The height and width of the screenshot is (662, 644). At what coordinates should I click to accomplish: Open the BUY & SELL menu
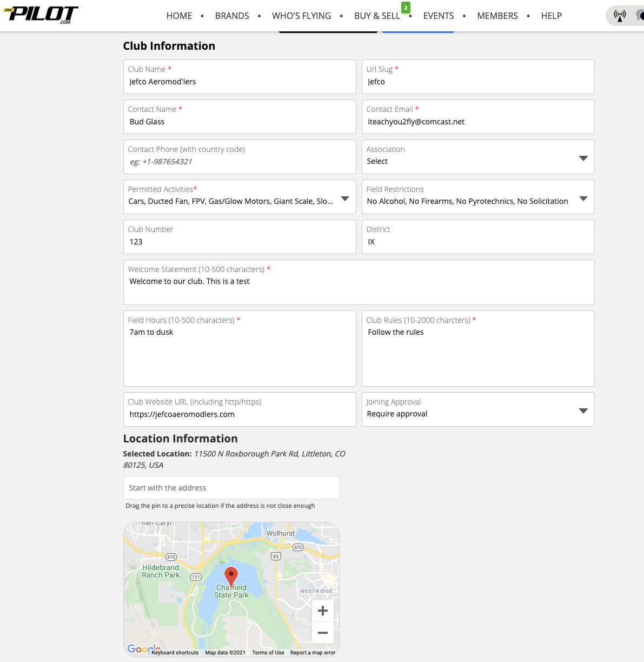point(377,16)
